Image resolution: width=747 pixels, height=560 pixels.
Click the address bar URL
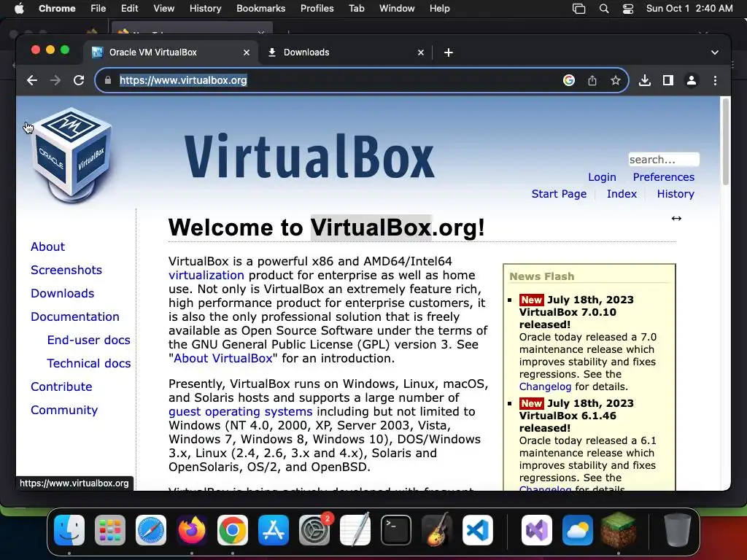point(183,80)
